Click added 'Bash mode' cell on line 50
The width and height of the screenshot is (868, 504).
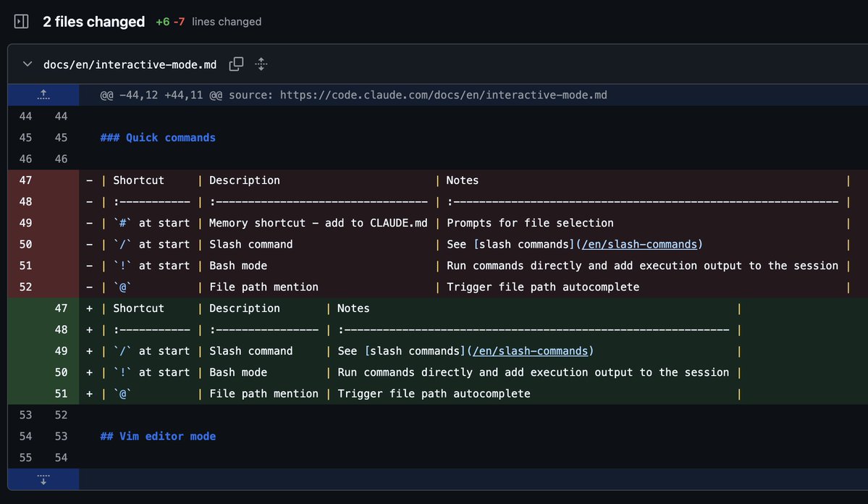tap(238, 372)
